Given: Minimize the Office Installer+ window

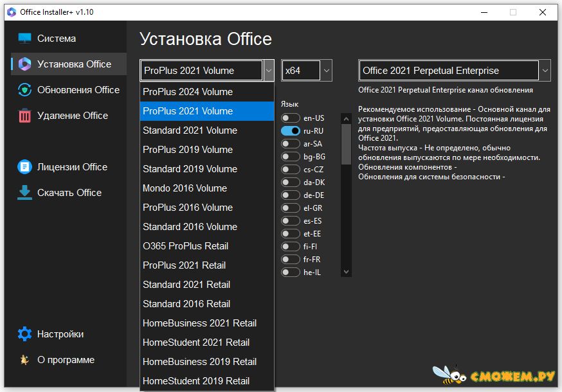Looking at the screenshot, I should pyautogui.click(x=484, y=12).
